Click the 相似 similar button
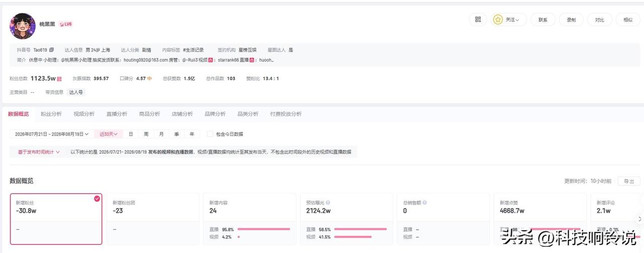Viewport: 644px width, 253px height. [x=628, y=20]
